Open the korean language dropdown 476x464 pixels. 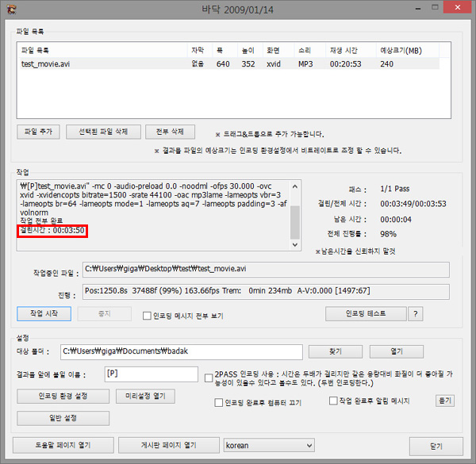268,445
